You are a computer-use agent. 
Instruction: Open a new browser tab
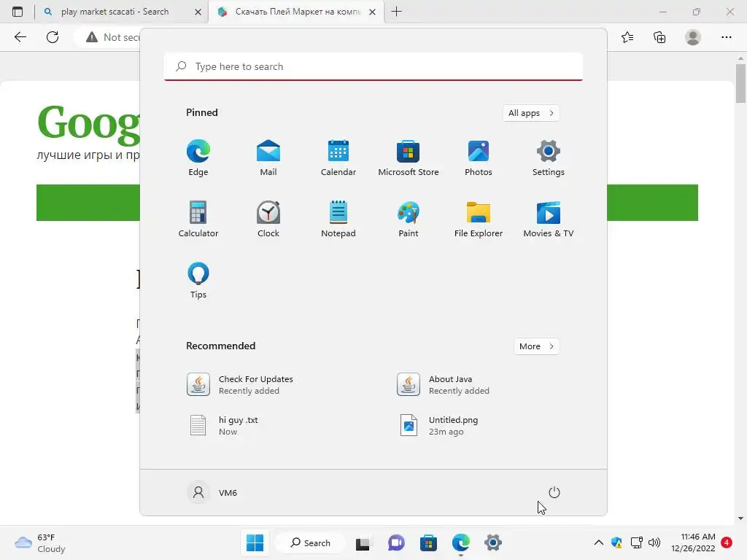pyautogui.click(x=396, y=12)
